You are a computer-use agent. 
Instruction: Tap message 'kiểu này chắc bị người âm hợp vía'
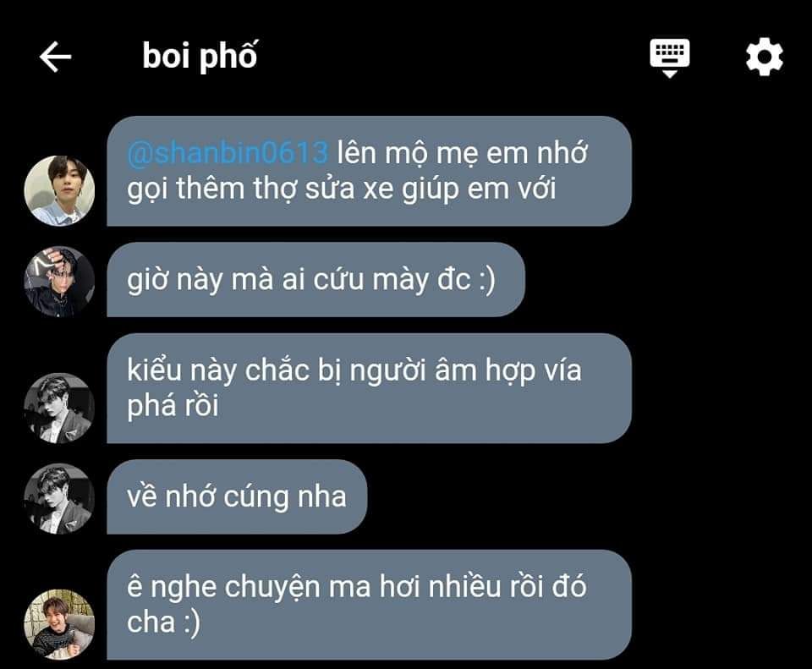coord(370,388)
